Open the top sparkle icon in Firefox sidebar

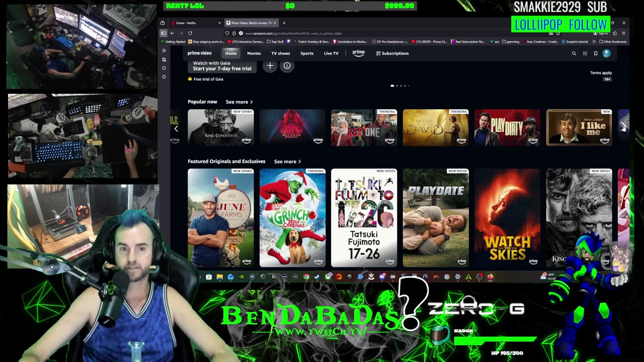coord(164,51)
